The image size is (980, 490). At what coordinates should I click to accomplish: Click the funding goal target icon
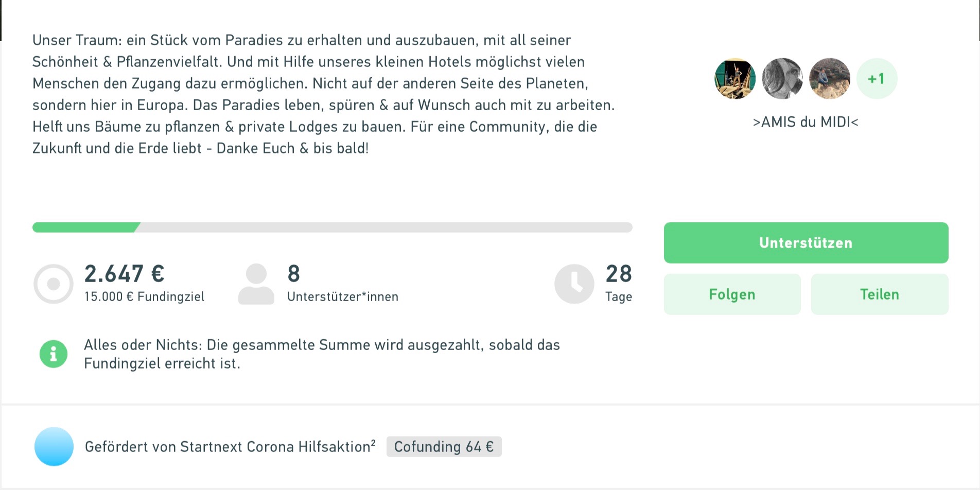pyautogui.click(x=54, y=284)
